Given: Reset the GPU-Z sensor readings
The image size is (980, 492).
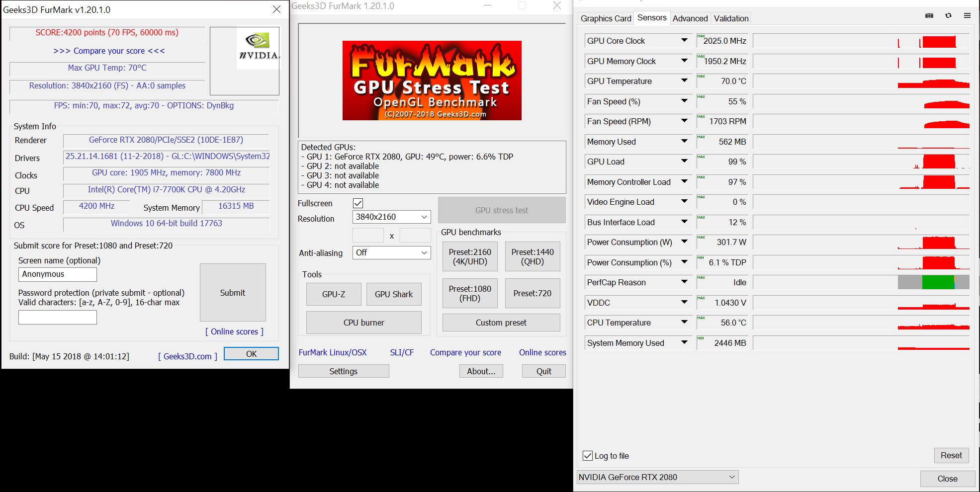Looking at the screenshot, I should (x=951, y=455).
